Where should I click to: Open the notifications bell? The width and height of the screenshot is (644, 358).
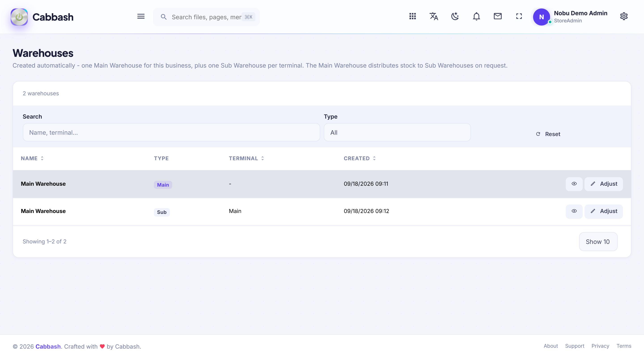(x=477, y=17)
